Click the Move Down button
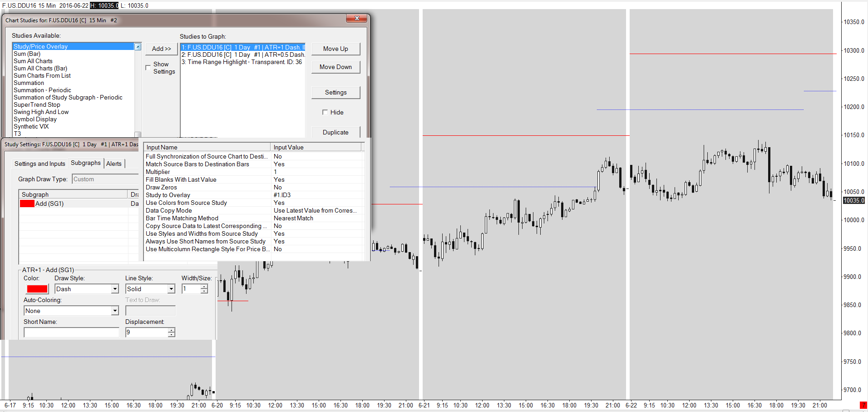868x412 pixels. (x=335, y=67)
